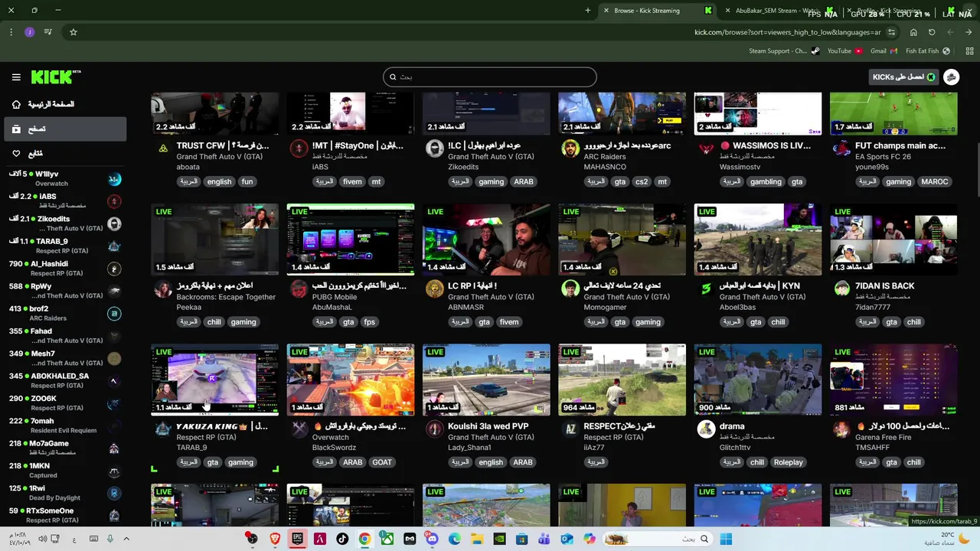Click into the Kick search field
Image resolution: width=980 pixels, height=551 pixels.
(x=490, y=77)
